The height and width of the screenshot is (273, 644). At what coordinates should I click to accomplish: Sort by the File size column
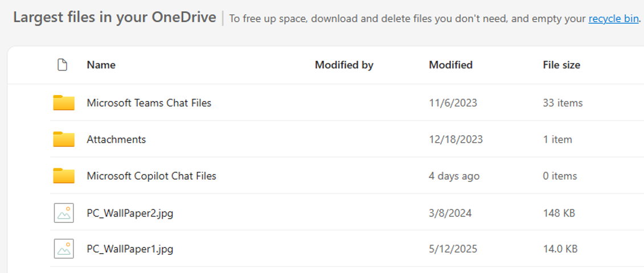(561, 65)
